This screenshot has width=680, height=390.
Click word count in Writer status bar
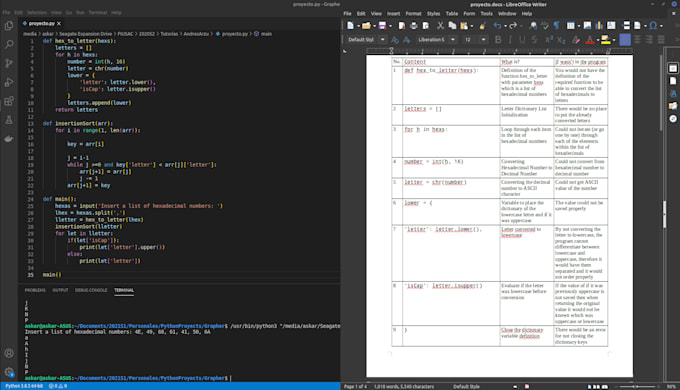click(x=404, y=387)
